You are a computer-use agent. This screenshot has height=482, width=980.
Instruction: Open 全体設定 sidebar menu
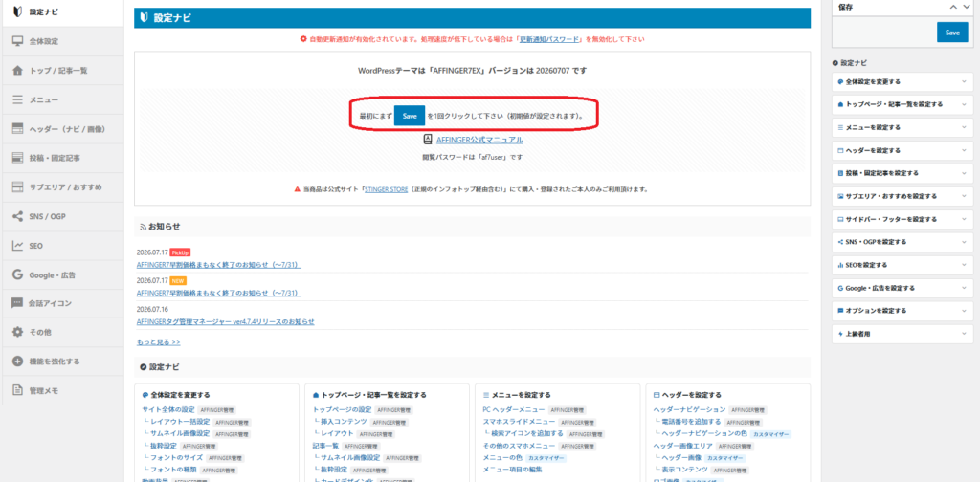click(63, 41)
